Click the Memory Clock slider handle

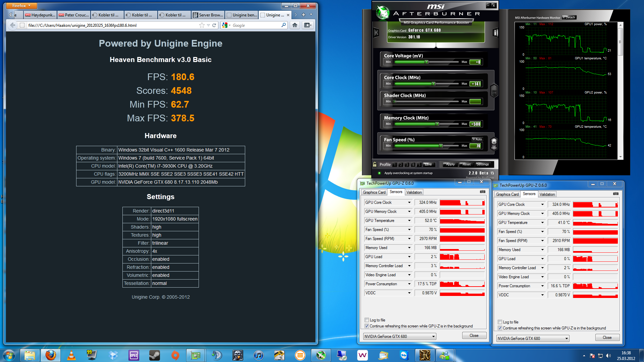coord(437,124)
